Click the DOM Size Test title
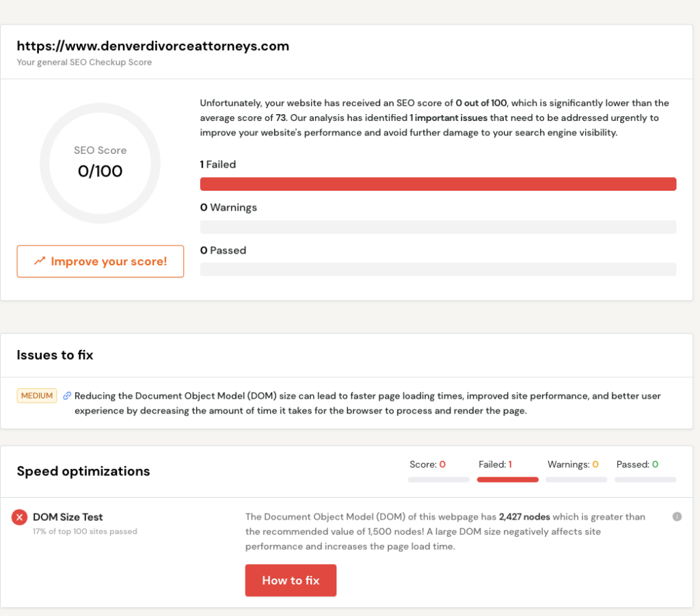This screenshot has width=700, height=616. pos(68,518)
